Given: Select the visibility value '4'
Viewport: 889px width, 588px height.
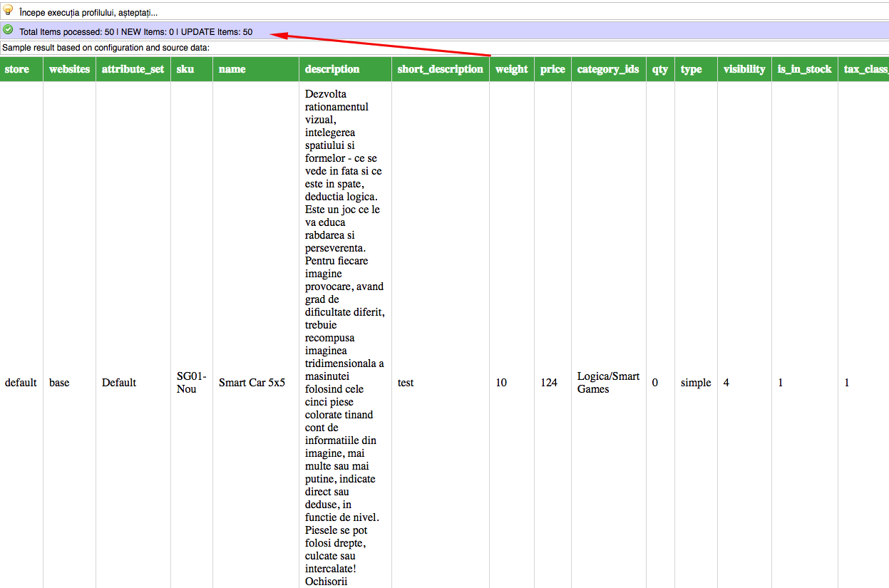Looking at the screenshot, I should pos(726,383).
